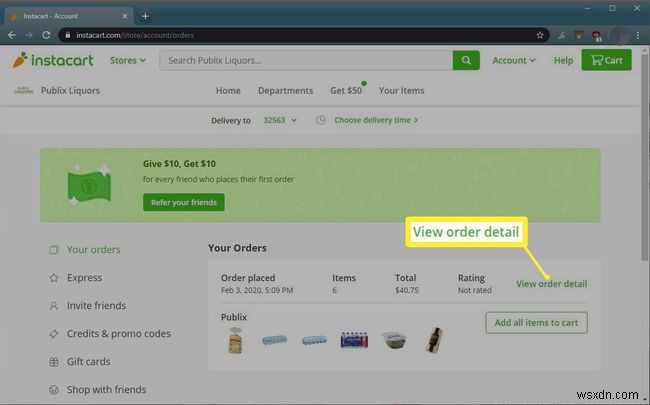Open the Your Items tab
Image resolution: width=650 pixels, height=405 pixels.
coord(401,90)
